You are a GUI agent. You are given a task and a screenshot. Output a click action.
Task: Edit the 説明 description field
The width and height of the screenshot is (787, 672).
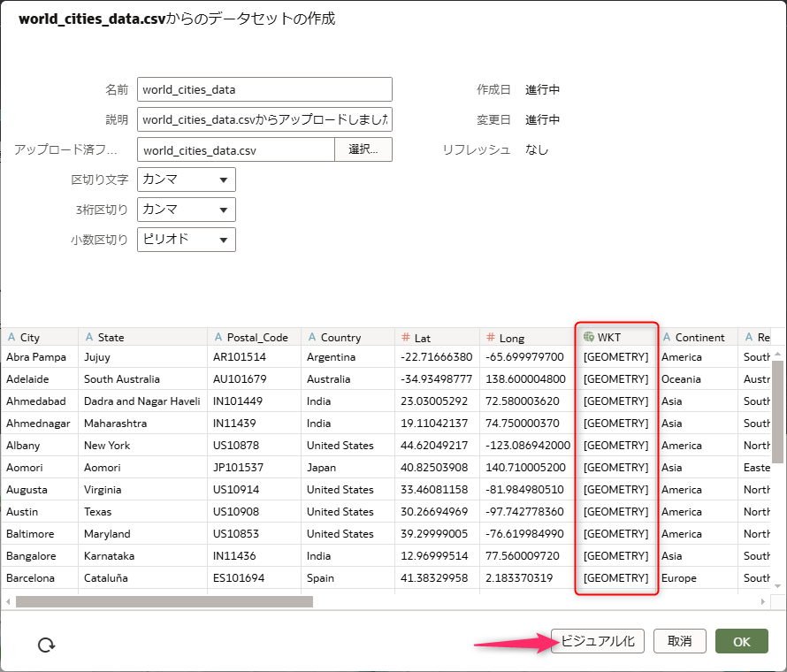pos(264,119)
